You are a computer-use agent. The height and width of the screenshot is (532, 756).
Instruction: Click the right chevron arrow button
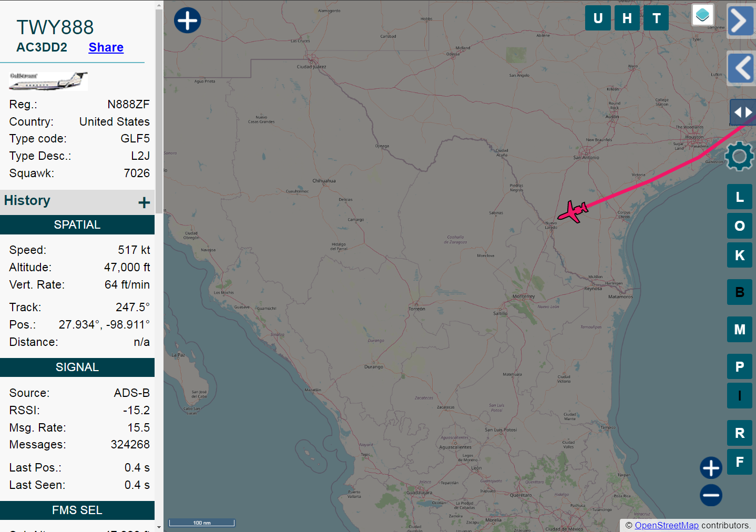(x=741, y=21)
